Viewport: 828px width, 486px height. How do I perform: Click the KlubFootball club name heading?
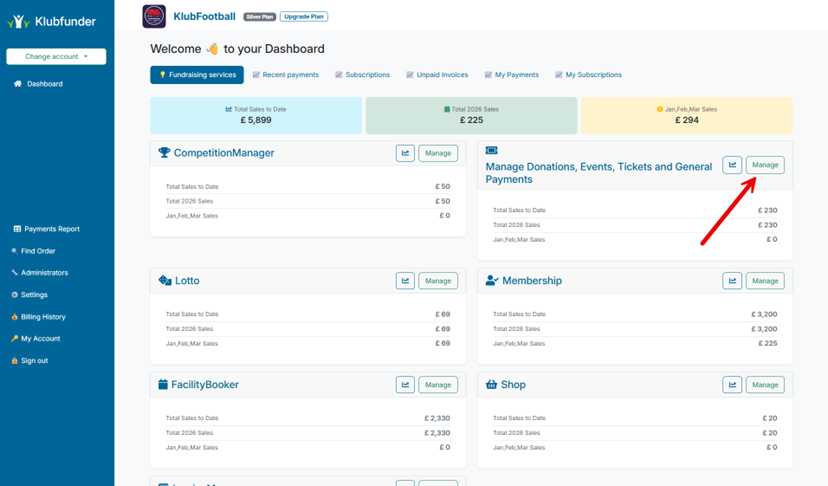[204, 16]
